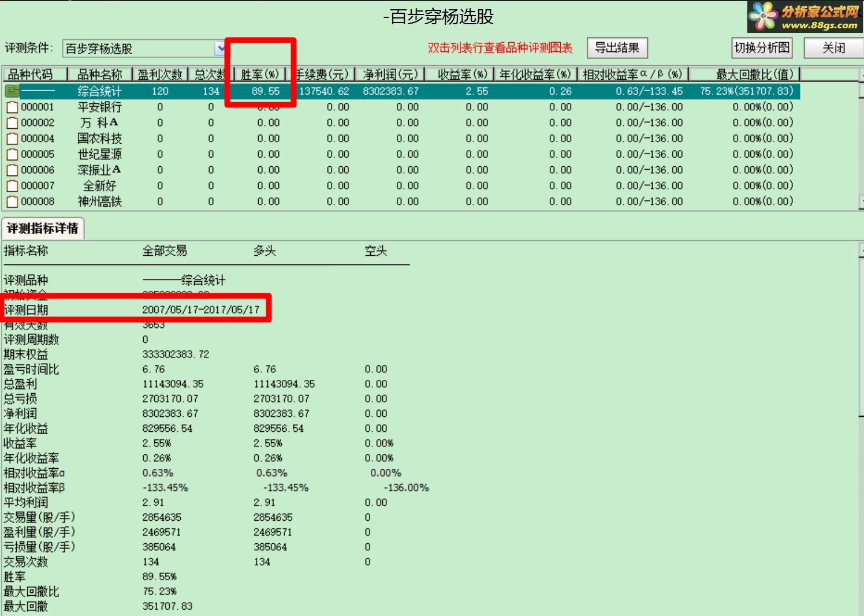Viewport: 864px width, 616px height.
Task: Click the 胜率(%) column header
Action: point(259,74)
